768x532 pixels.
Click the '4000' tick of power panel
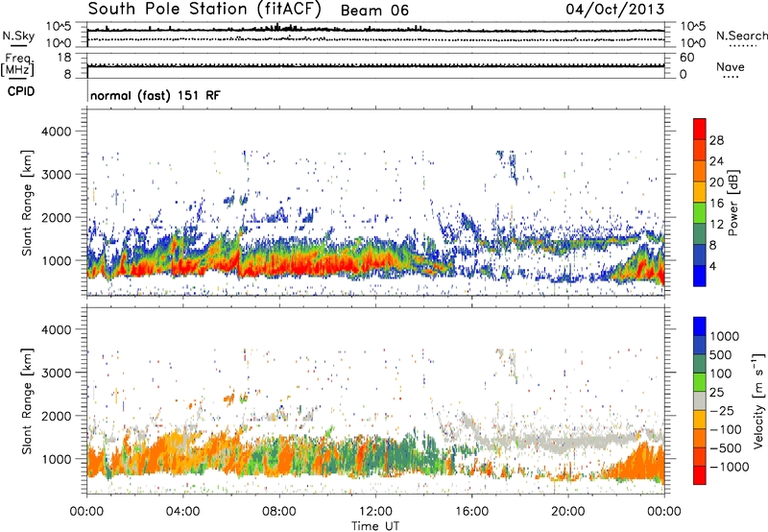(x=56, y=132)
